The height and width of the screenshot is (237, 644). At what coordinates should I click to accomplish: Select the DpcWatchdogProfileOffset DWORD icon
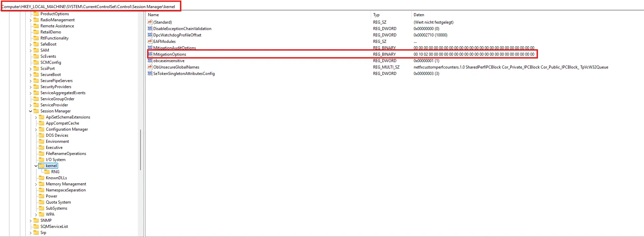pos(150,35)
